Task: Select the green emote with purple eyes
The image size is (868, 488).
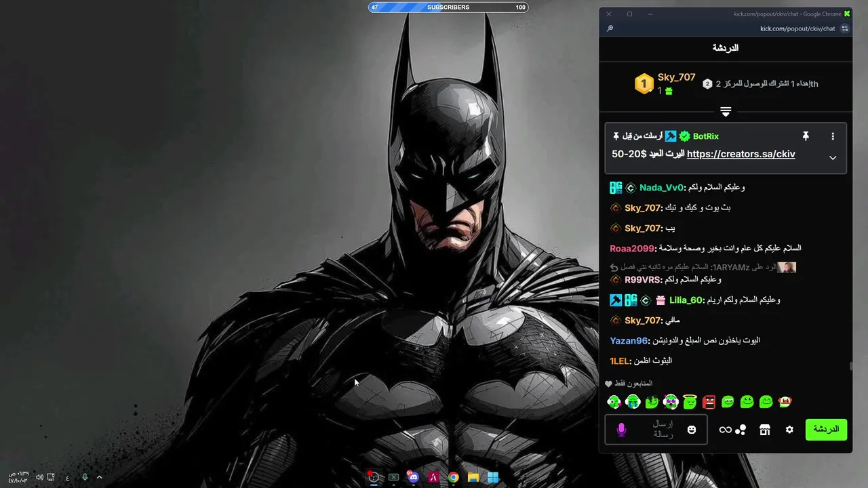Action: point(671,402)
